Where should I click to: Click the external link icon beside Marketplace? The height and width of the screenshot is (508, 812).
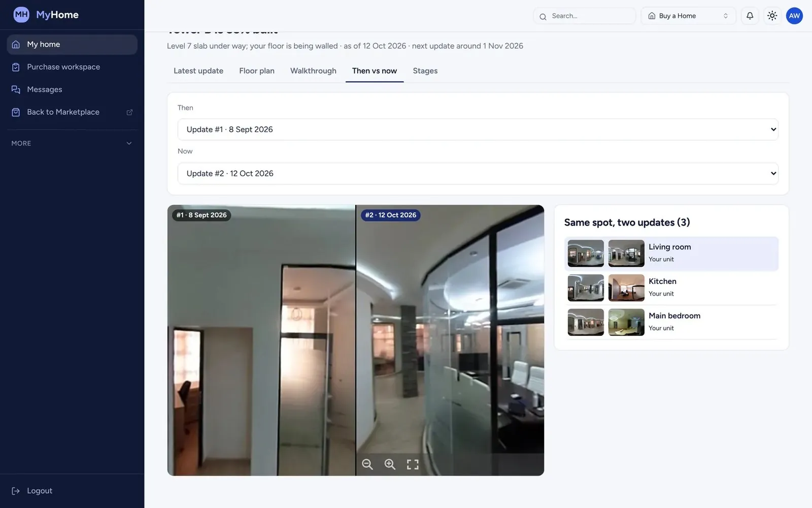(129, 112)
